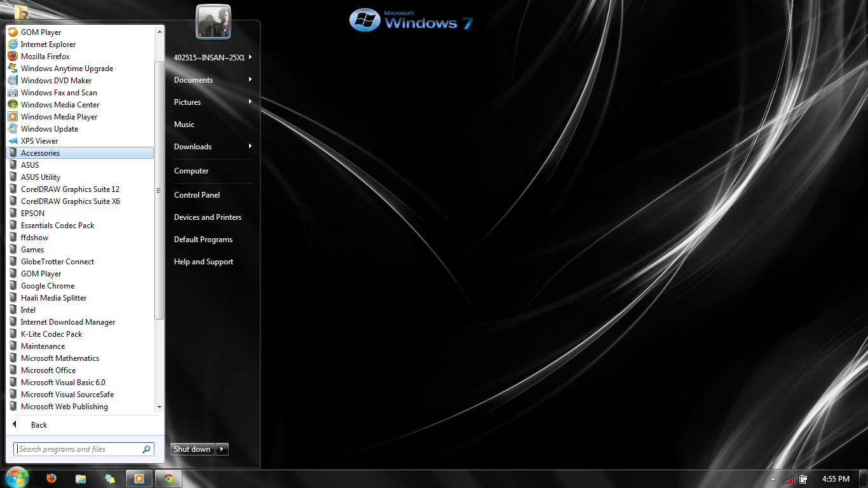Open the GlobeTrotter Connect folder
The image size is (868, 488).
[x=79, y=262]
